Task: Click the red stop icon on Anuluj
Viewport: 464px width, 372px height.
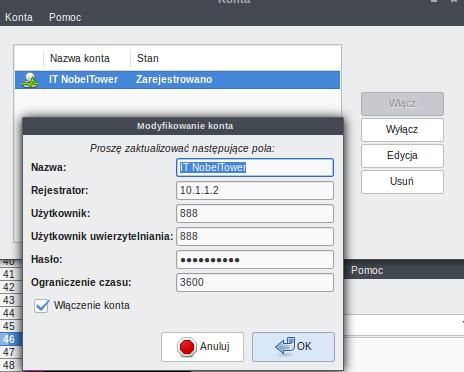Action: pyautogui.click(x=187, y=347)
